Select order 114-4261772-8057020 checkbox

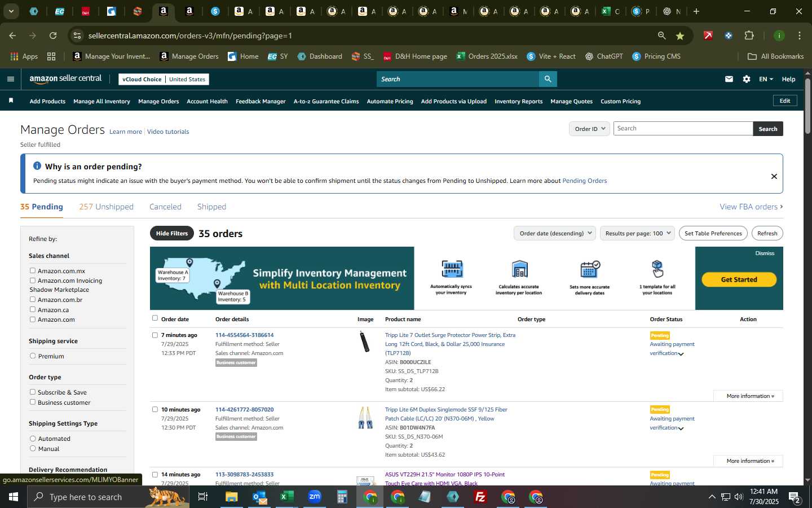coord(155,410)
